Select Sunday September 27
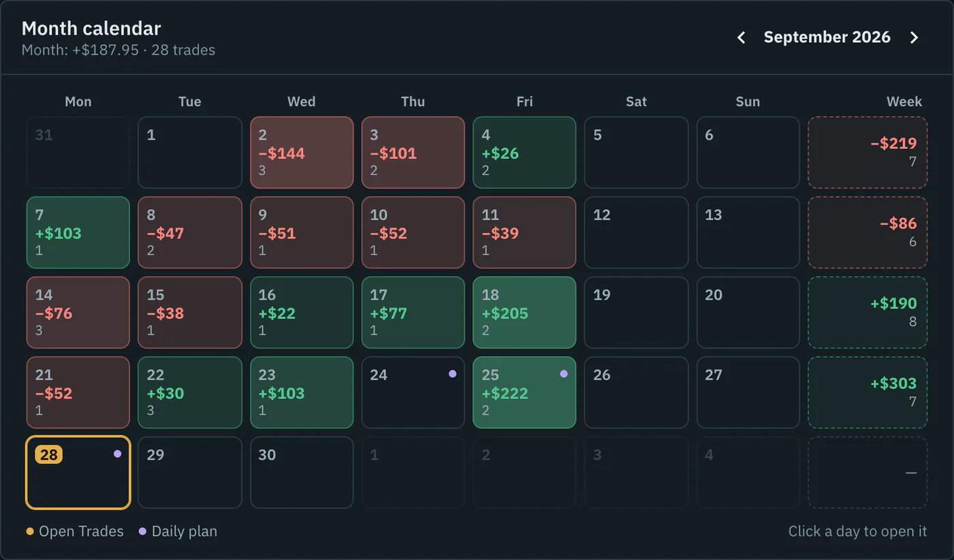 click(x=748, y=392)
